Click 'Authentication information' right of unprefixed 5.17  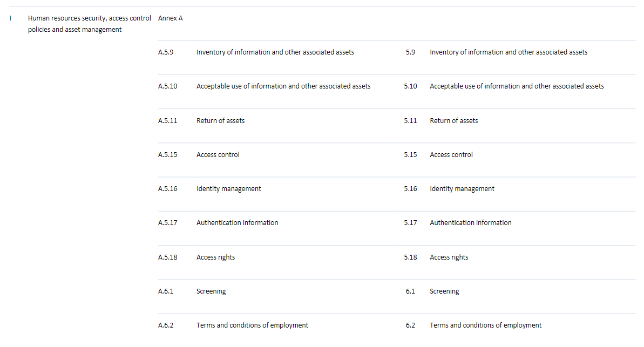[x=470, y=223]
